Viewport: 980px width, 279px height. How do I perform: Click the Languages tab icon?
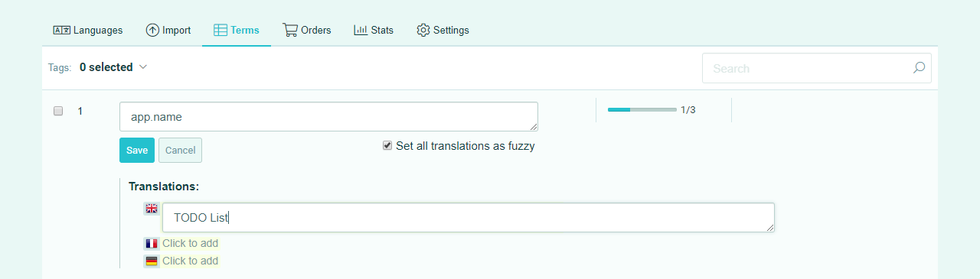(61, 31)
